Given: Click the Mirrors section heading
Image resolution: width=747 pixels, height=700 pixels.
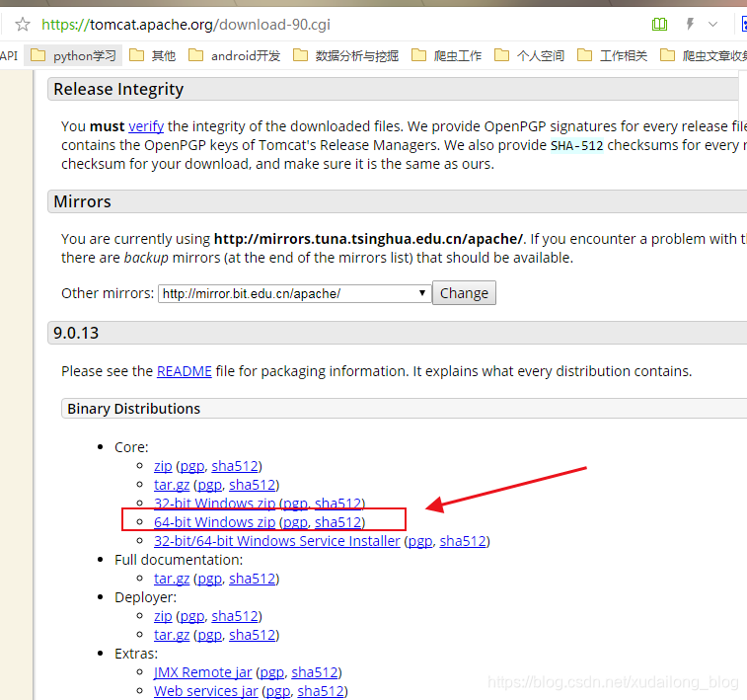Looking at the screenshot, I should tap(82, 201).
